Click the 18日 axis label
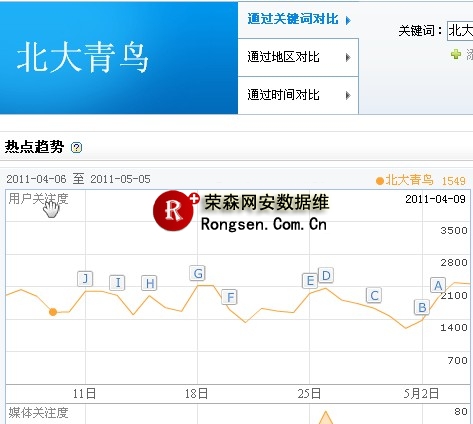Screen dimensions: 473x424 196,394
